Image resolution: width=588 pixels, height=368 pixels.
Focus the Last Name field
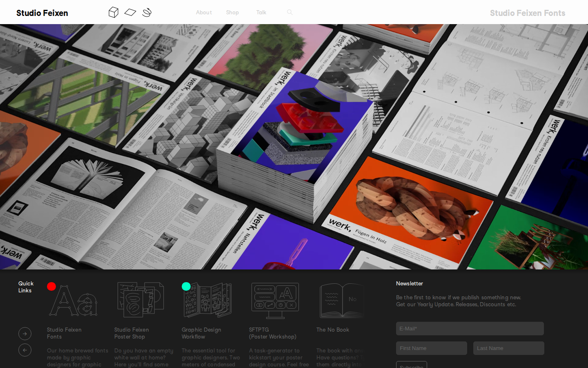pos(508,348)
